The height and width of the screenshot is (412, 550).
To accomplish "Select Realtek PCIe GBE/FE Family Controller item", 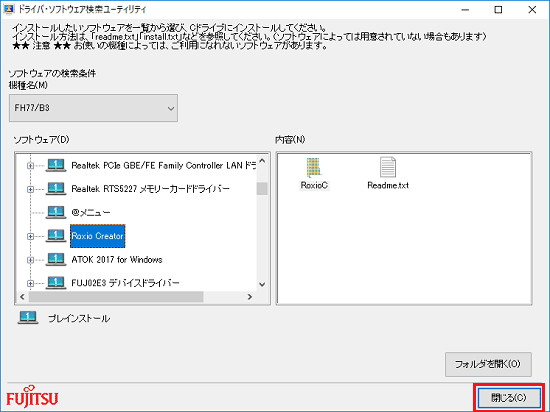I will 164,166.
